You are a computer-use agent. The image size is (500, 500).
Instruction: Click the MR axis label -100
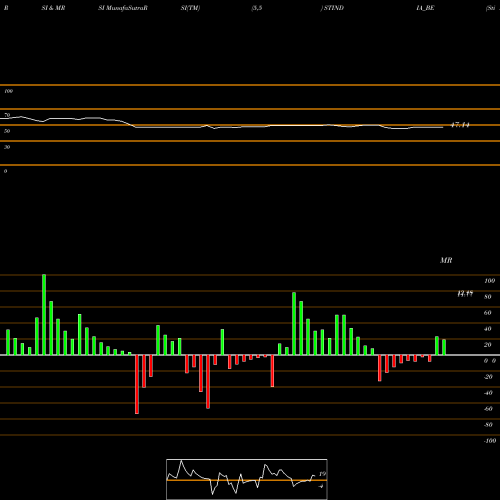[490, 441]
